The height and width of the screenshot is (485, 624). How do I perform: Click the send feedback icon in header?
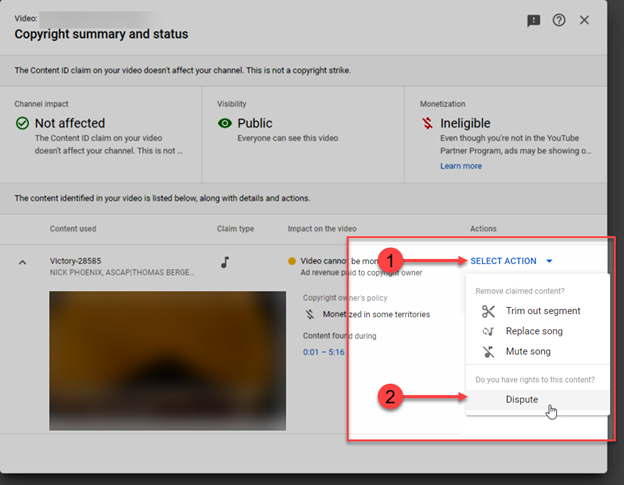click(533, 20)
